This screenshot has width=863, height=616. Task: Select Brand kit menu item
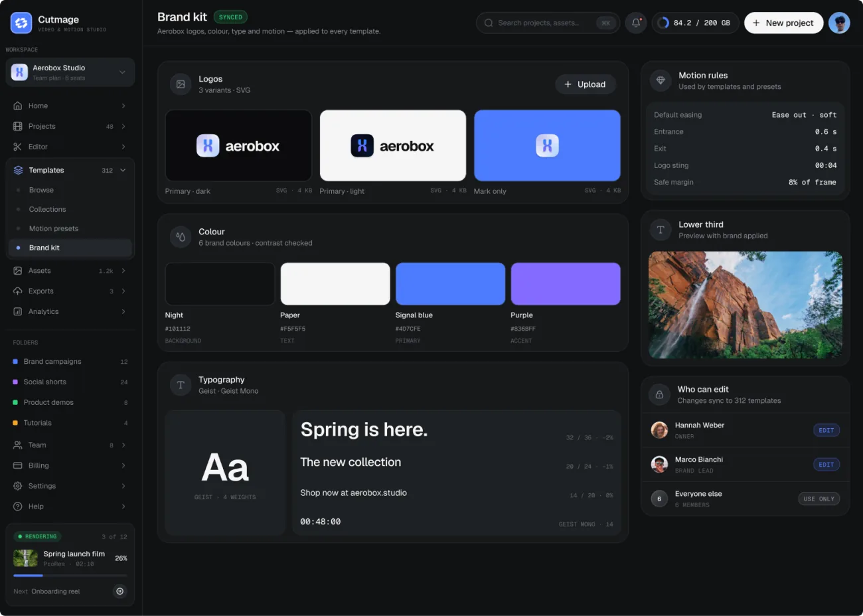coord(70,248)
